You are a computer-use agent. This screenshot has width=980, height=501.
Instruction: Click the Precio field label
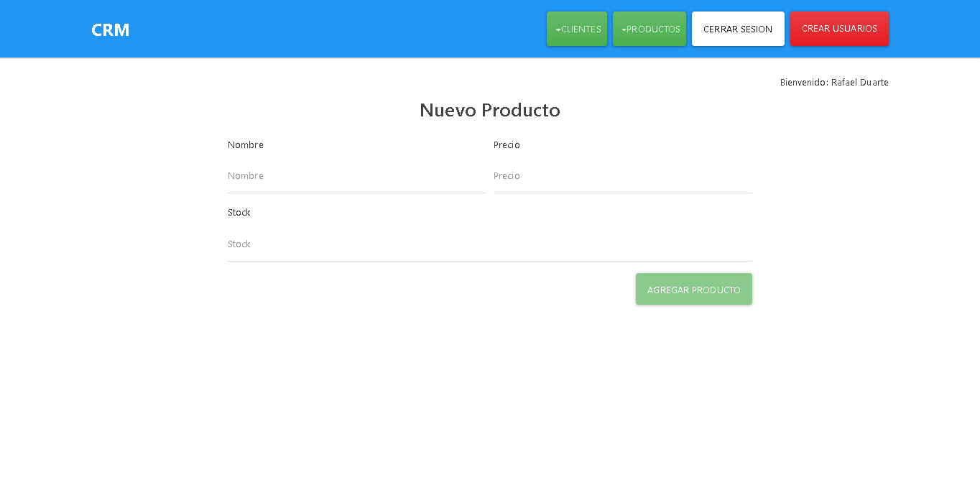point(507,144)
